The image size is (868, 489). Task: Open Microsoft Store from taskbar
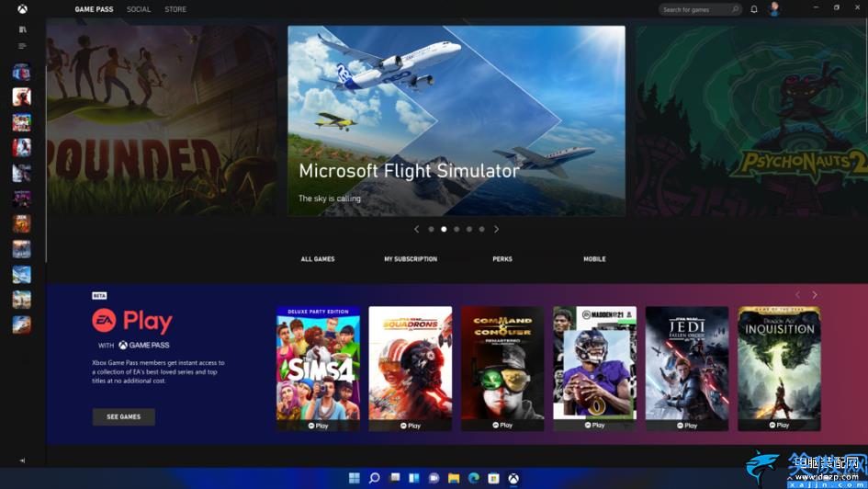[494, 478]
